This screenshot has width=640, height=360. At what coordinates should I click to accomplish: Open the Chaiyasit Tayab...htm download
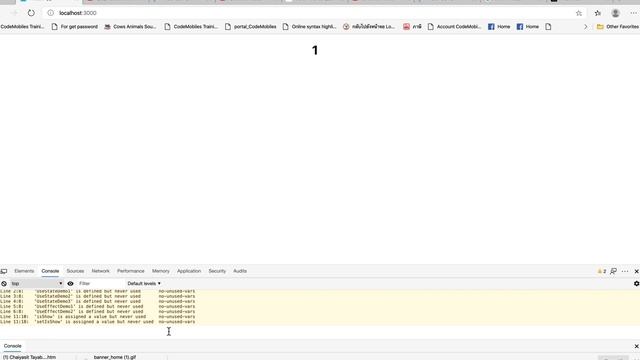(29, 357)
